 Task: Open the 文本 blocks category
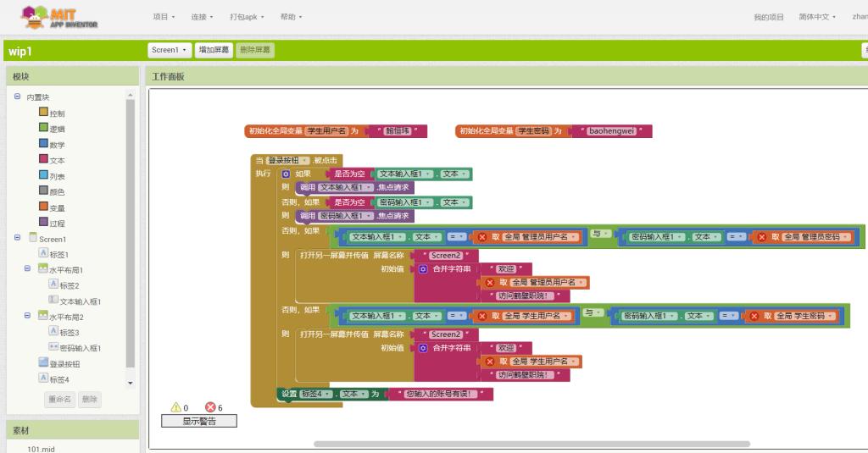(x=57, y=160)
